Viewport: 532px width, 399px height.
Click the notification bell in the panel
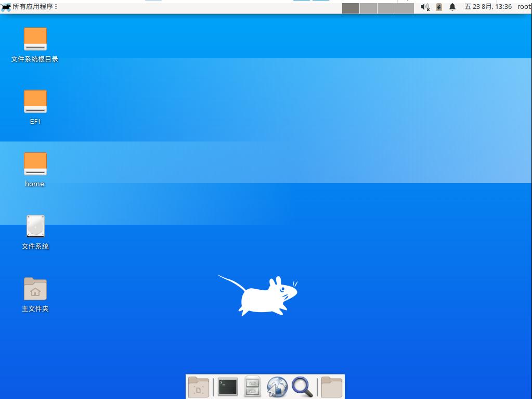tap(451, 7)
